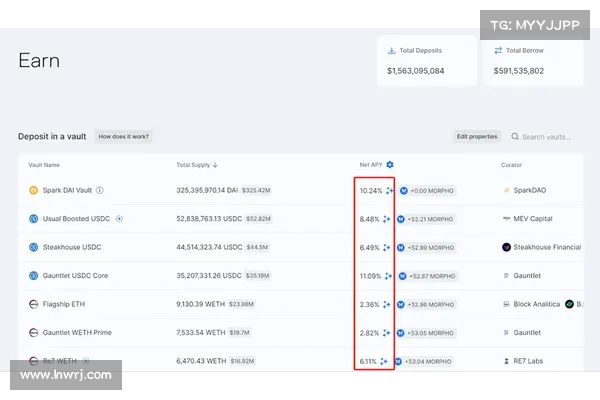Click the sparkle icon next to 10.24% APY
This screenshot has width=600, height=400.
point(389,191)
